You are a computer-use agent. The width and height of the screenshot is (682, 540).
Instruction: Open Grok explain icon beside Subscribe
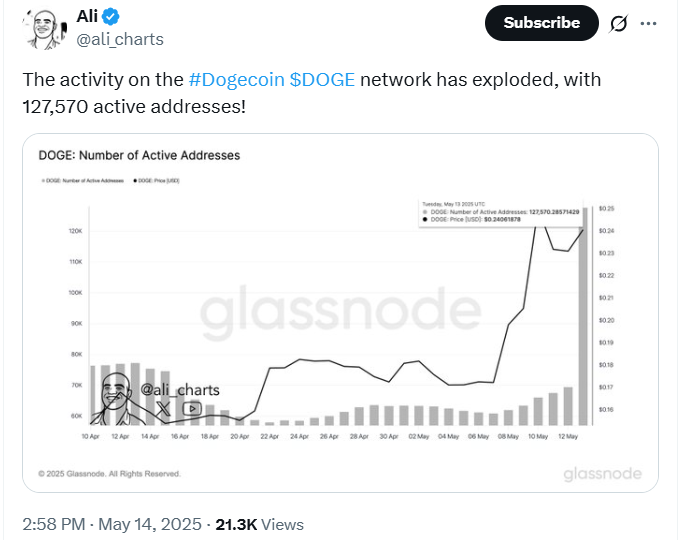point(618,23)
